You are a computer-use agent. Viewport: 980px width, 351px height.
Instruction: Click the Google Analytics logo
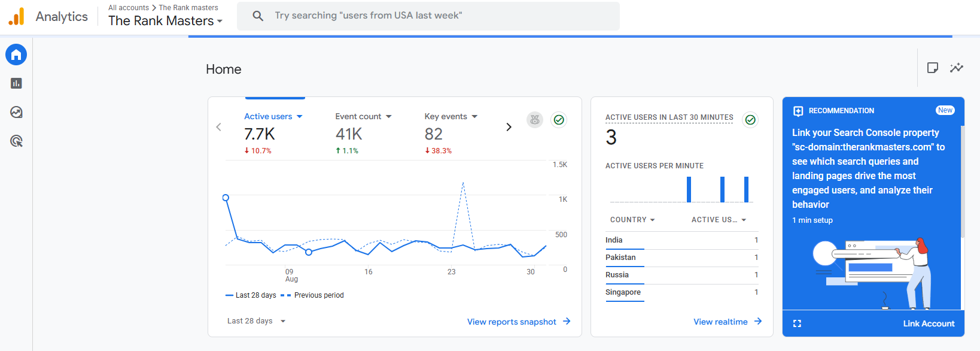[16, 16]
